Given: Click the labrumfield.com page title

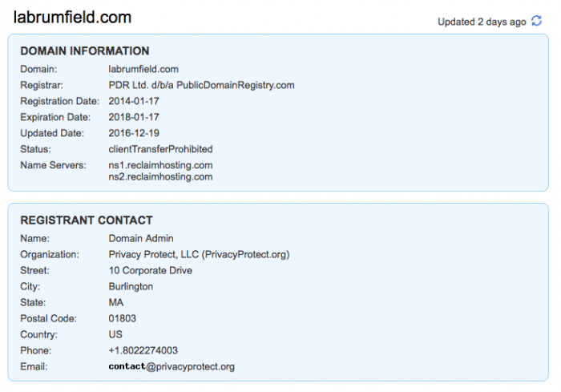Looking at the screenshot, I should [72, 17].
